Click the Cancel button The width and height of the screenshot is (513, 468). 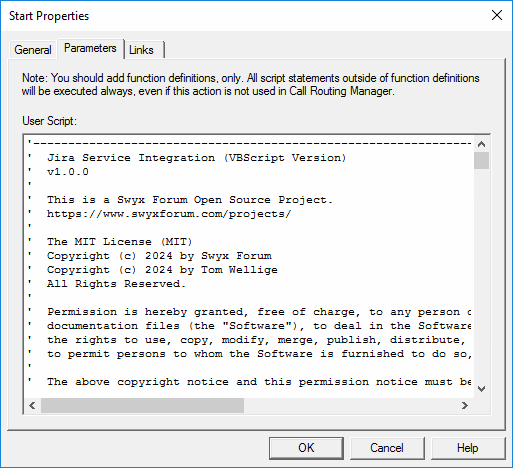(387, 448)
